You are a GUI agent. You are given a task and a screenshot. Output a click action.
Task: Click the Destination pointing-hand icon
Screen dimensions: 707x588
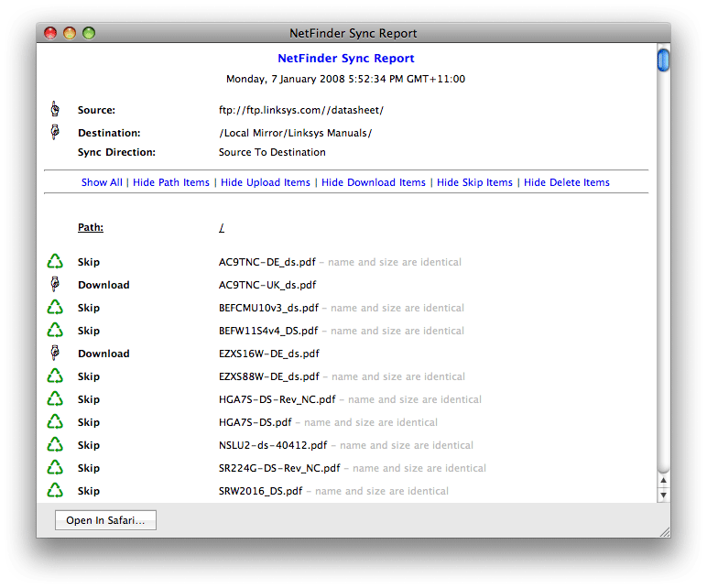point(55,133)
